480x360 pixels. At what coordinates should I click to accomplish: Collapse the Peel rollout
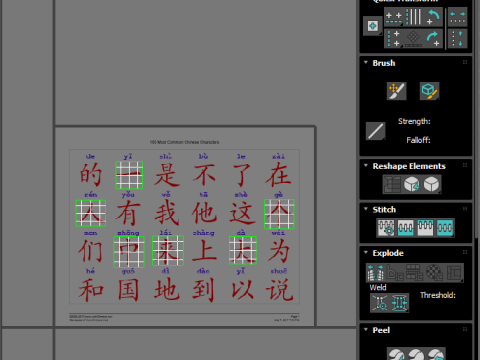[366, 330]
